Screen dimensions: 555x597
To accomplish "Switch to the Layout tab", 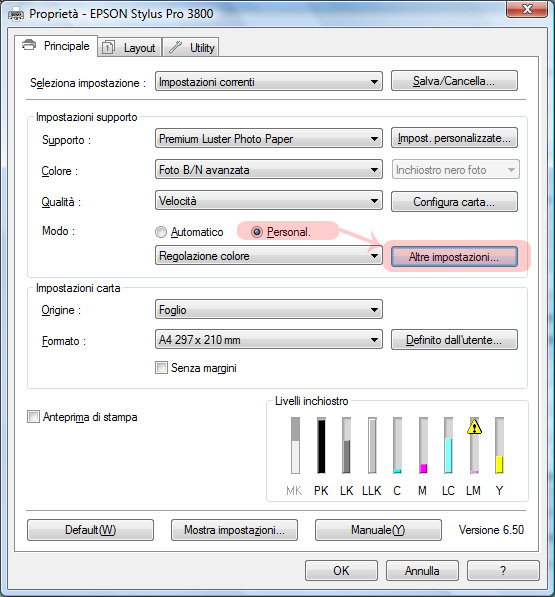I will tap(130, 48).
